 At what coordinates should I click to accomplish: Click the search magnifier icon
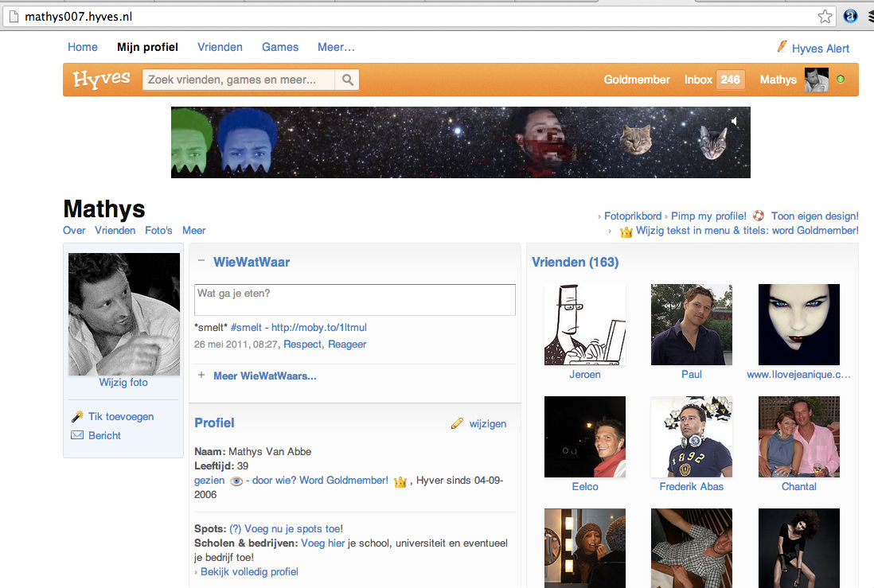point(348,80)
